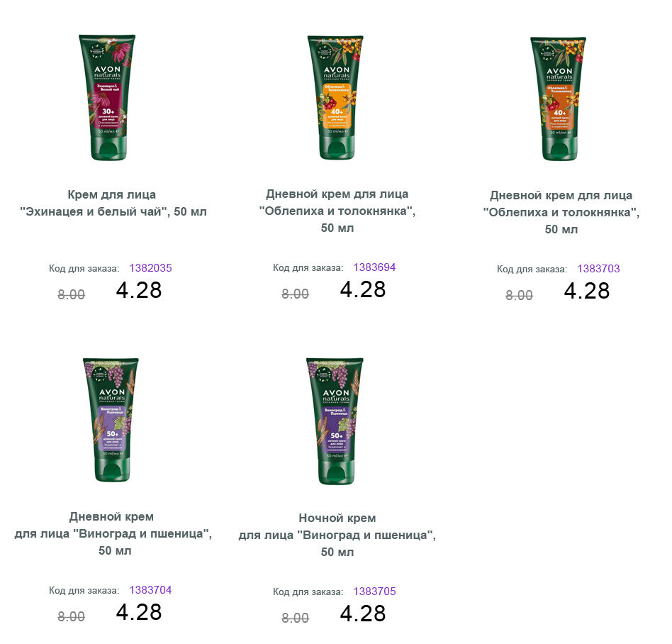
Task: Click order code 1383704
Action: tap(150, 590)
